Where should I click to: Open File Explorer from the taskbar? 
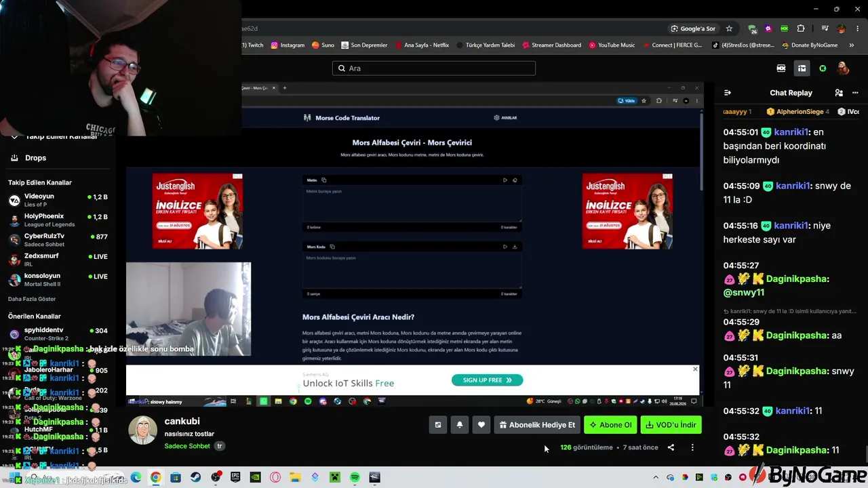tap(295, 478)
